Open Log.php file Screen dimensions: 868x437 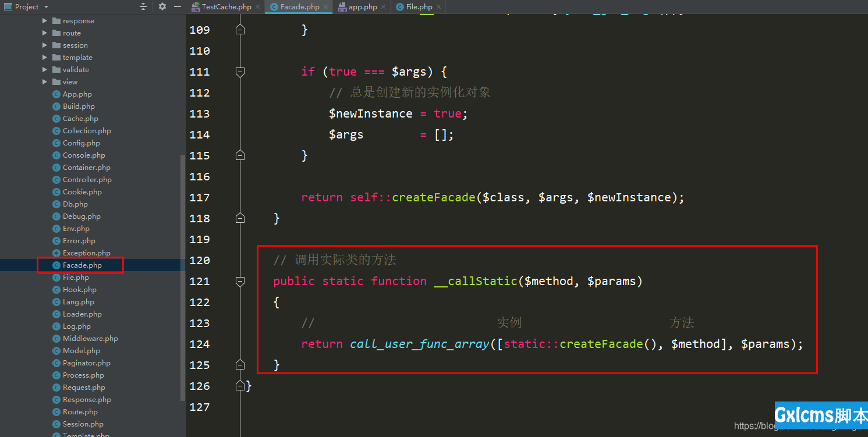(77, 326)
